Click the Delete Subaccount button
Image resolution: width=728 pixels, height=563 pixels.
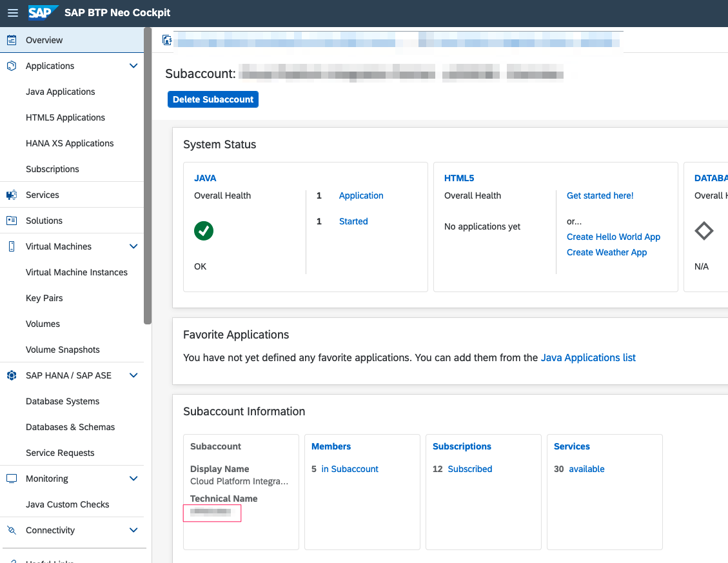point(213,99)
